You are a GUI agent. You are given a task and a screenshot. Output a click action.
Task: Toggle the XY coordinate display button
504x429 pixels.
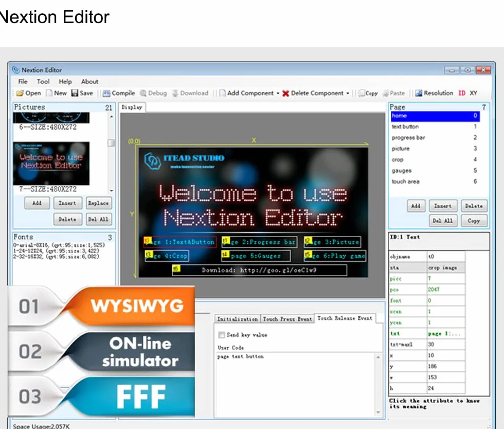pos(474,93)
